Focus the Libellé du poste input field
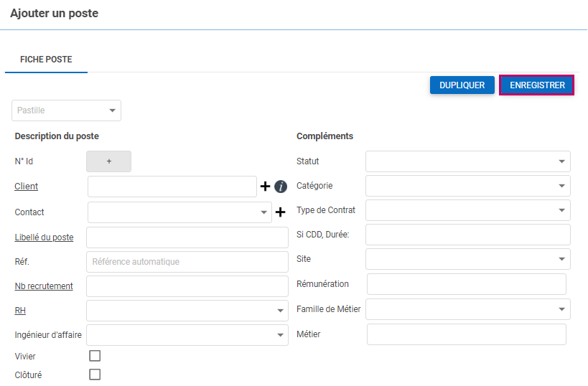 (187, 237)
